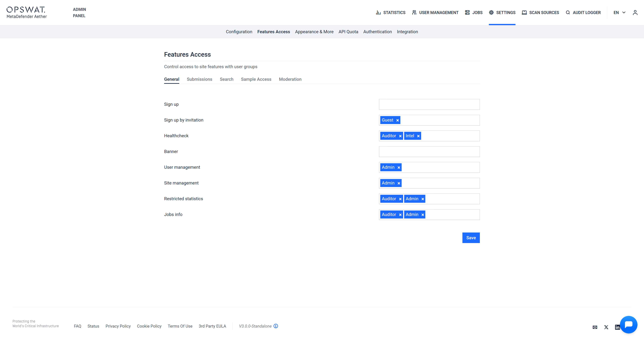
Task: Open the X social media icon
Action: coord(606,327)
